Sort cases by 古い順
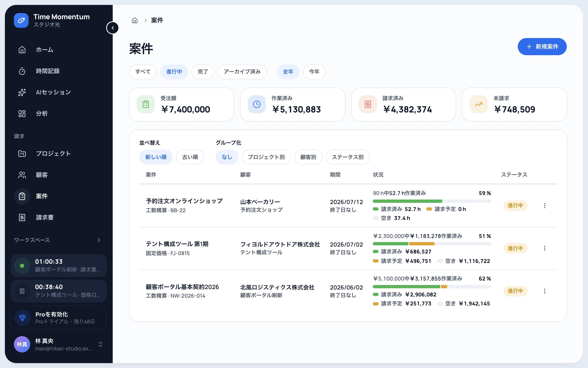The image size is (588, 368). (x=190, y=157)
